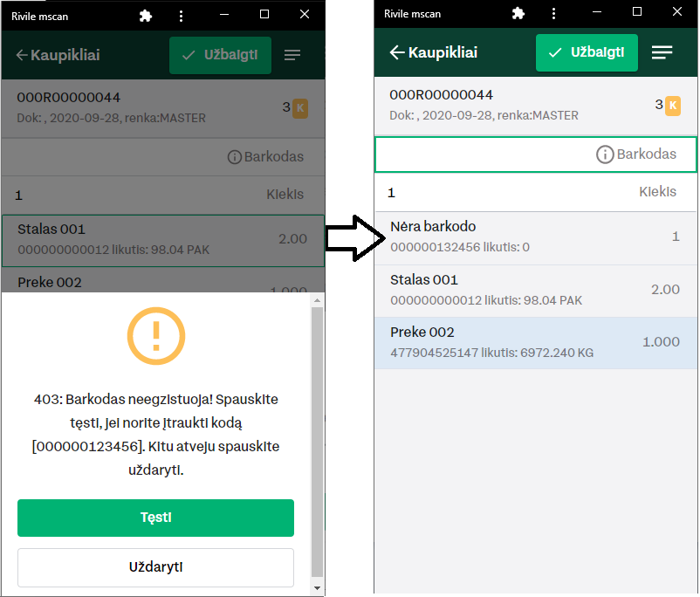Click dialog scrollbar down arrow

tap(317, 588)
